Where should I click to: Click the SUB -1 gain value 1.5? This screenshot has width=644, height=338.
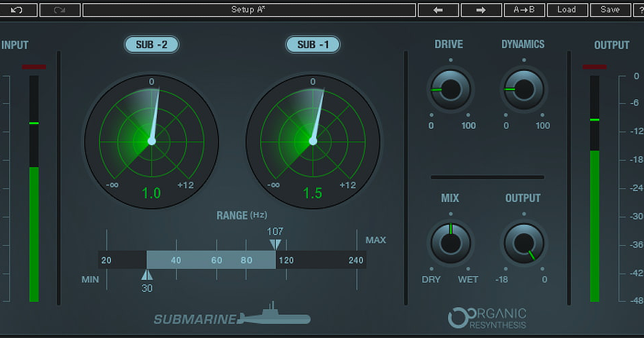[x=313, y=193]
